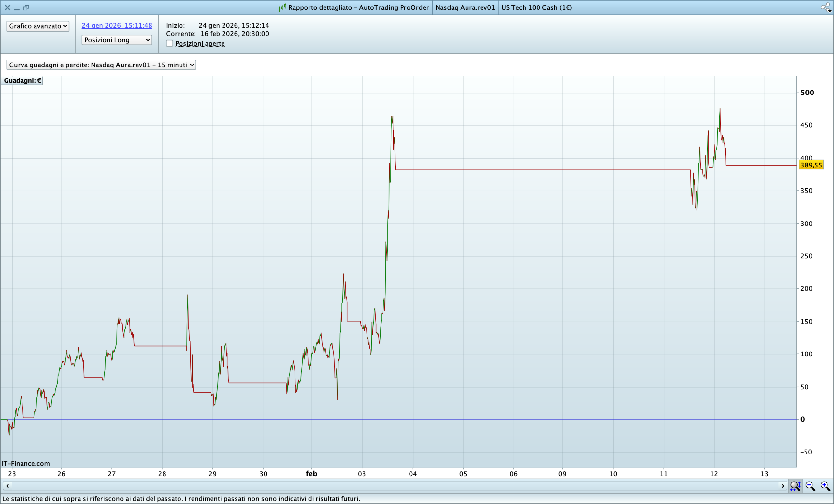Click the detach window icon at top left

pyautogui.click(x=26, y=7)
